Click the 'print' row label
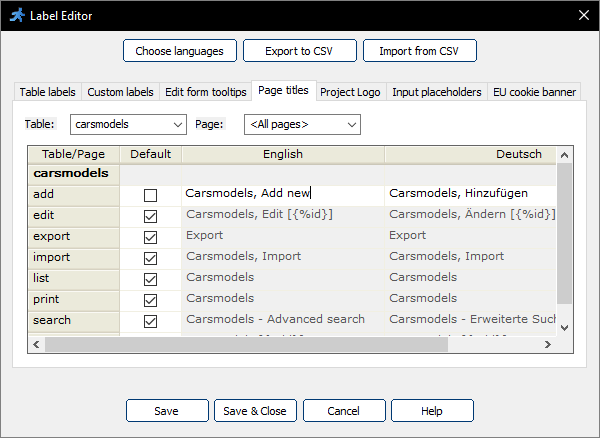This screenshot has height=438, width=600. (73, 301)
